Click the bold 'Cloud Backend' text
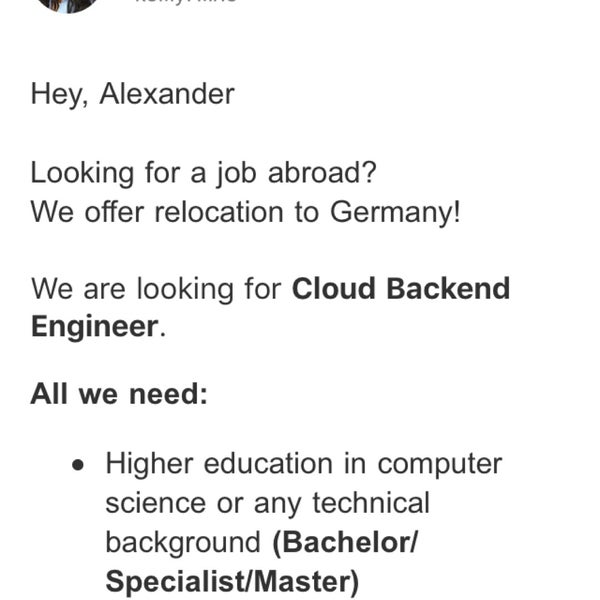This screenshot has width=600, height=600. point(401,289)
